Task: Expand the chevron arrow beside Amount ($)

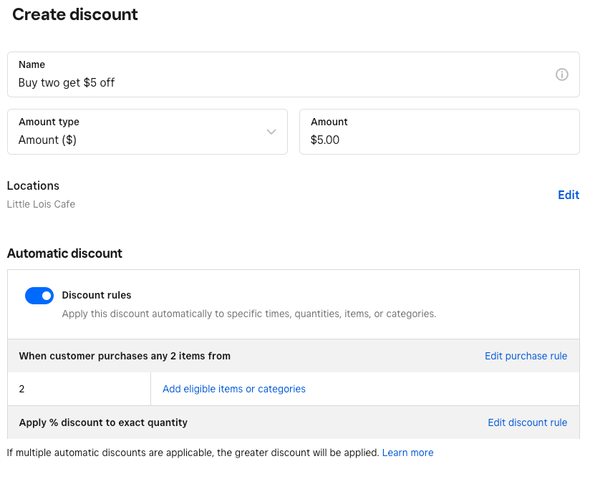Action: click(x=271, y=132)
